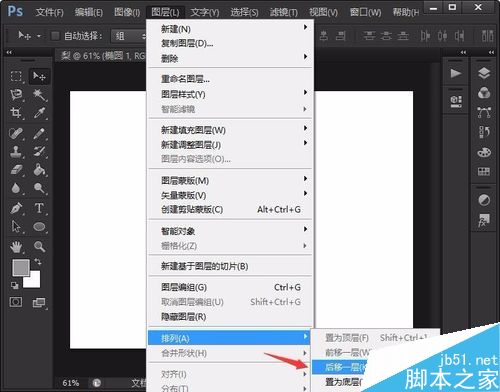Viewport: 500px width, 392px height.
Task: Select the Brush tool
Action: tap(39, 134)
